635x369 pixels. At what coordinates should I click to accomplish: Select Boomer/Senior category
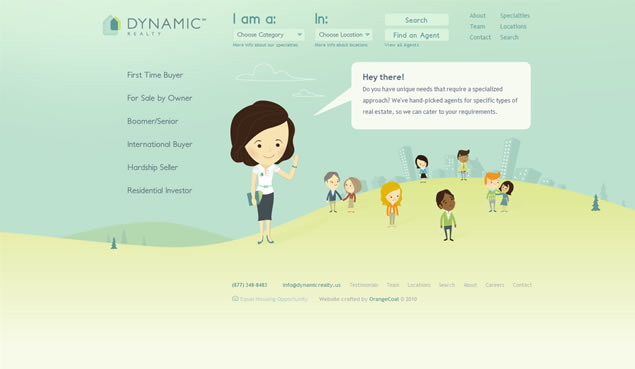pos(153,121)
